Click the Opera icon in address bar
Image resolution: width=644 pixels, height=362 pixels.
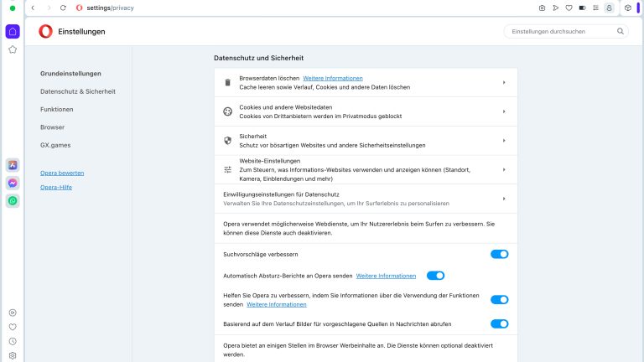(x=80, y=8)
